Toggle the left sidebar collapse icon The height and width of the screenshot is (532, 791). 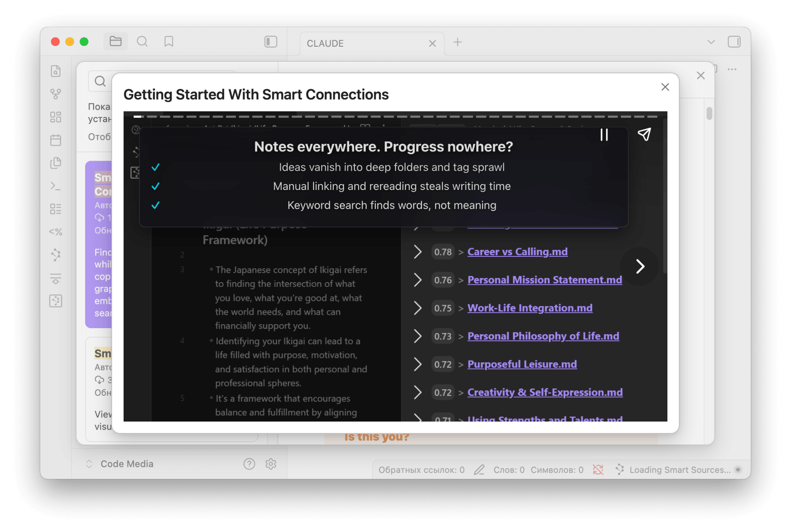coord(271,42)
